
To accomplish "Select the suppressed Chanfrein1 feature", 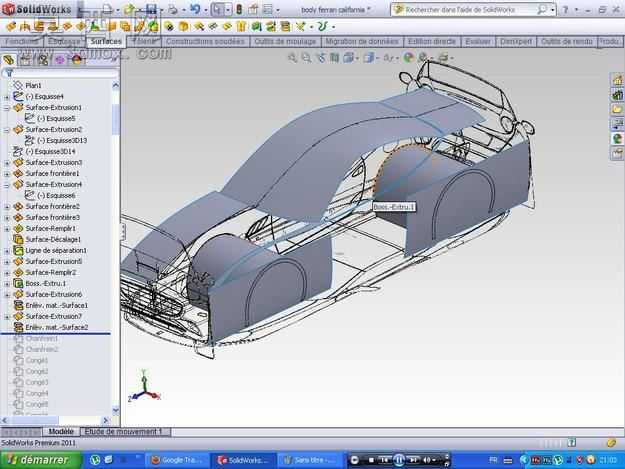I will (x=42, y=339).
